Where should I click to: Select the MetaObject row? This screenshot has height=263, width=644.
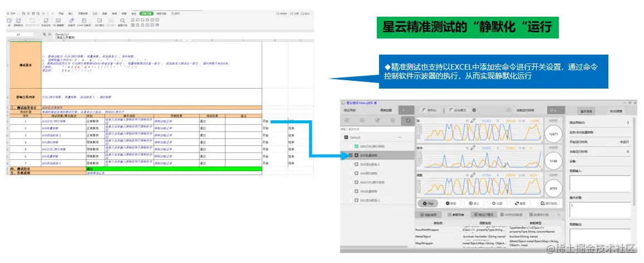(x=489, y=237)
